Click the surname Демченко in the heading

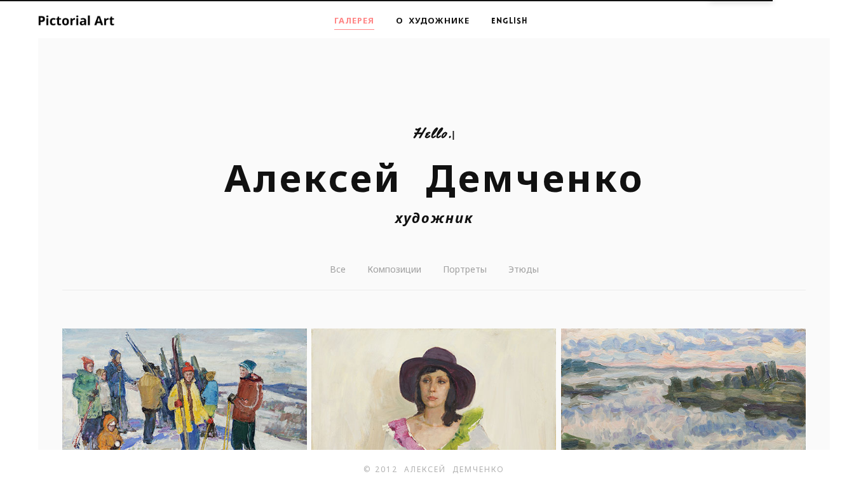(534, 179)
